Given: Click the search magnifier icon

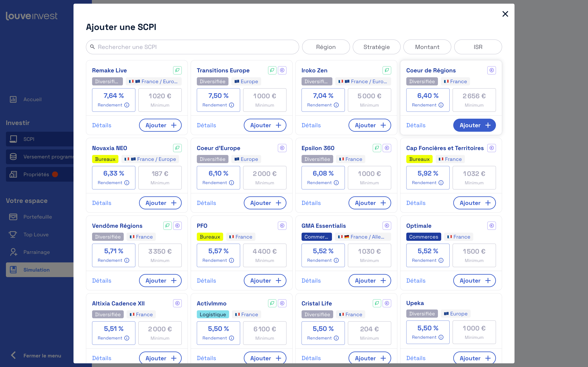Looking at the screenshot, I should [92, 47].
